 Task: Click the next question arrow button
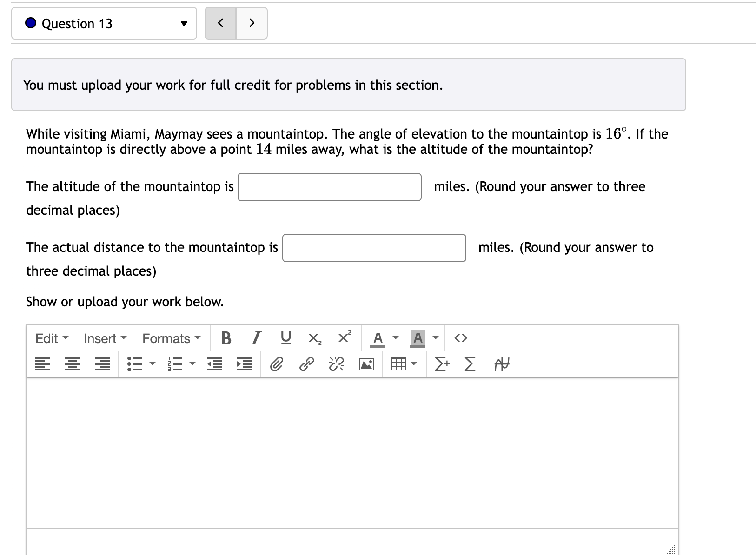252,23
